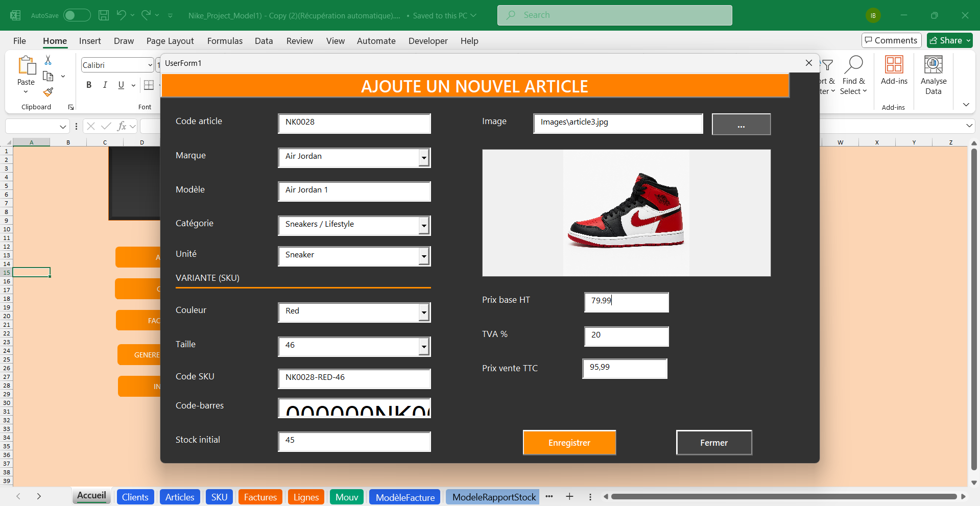The width and height of the screenshot is (980, 506).
Task: Click the image browse '...' button
Action: coord(741,125)
